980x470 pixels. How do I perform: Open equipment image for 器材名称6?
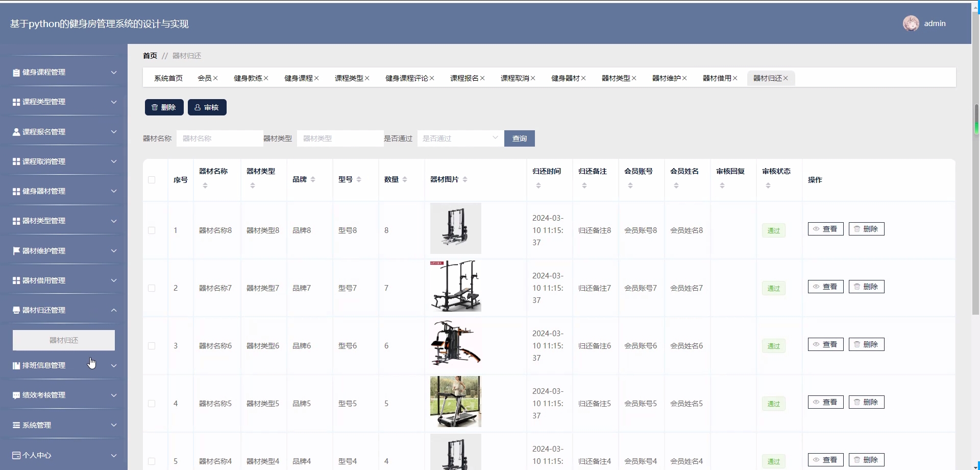click(456, 344)
